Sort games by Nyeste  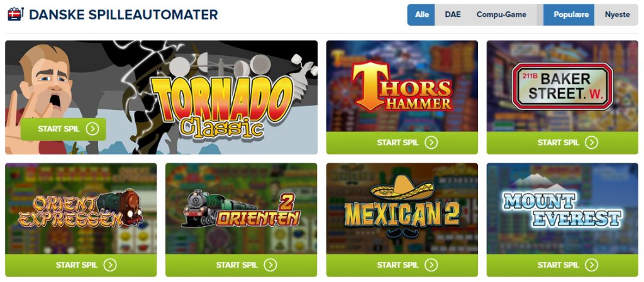point(617,14)
